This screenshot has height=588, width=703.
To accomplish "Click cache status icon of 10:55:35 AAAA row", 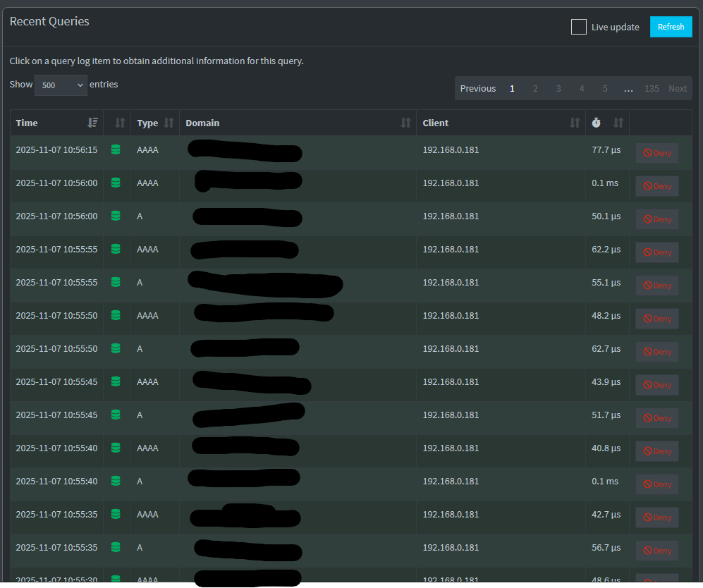I will pyautogui.click(x=116, y=515).
